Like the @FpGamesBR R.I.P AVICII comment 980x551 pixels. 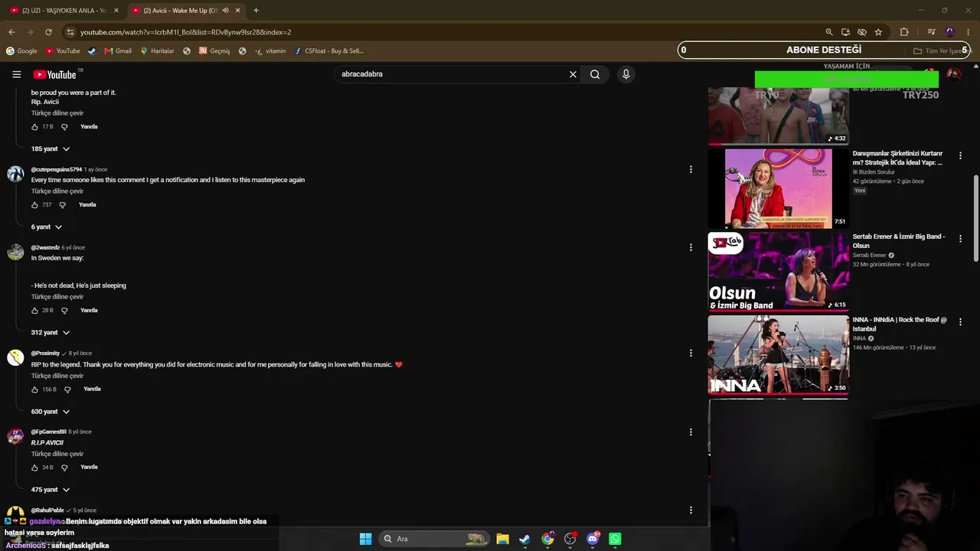(34, 468)
